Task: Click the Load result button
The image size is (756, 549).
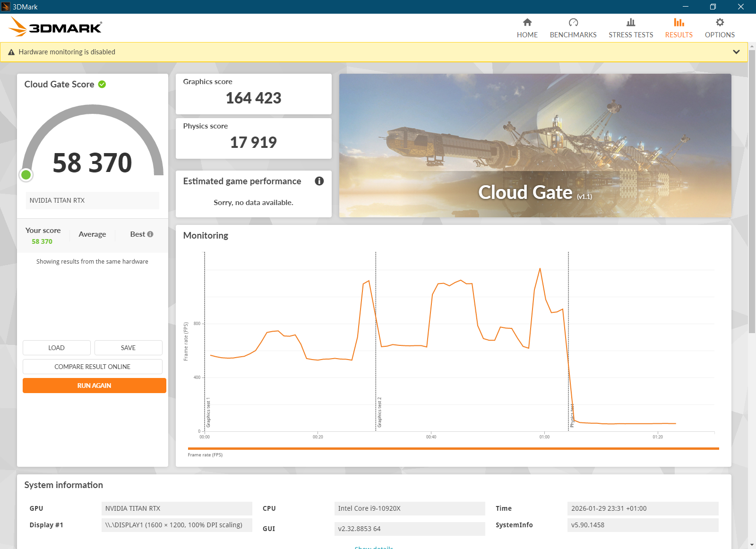Action: click(56, 348)
